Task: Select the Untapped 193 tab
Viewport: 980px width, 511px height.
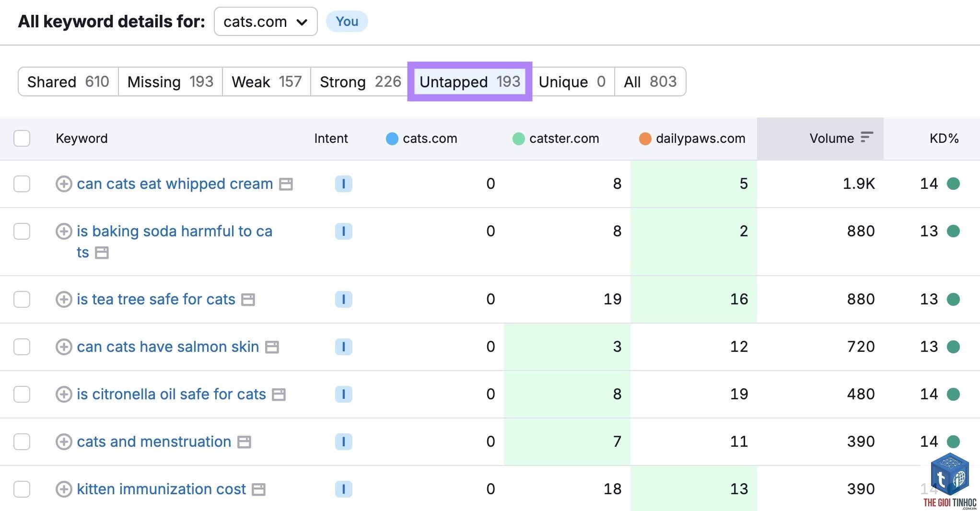Action: [x=470, y=81]
